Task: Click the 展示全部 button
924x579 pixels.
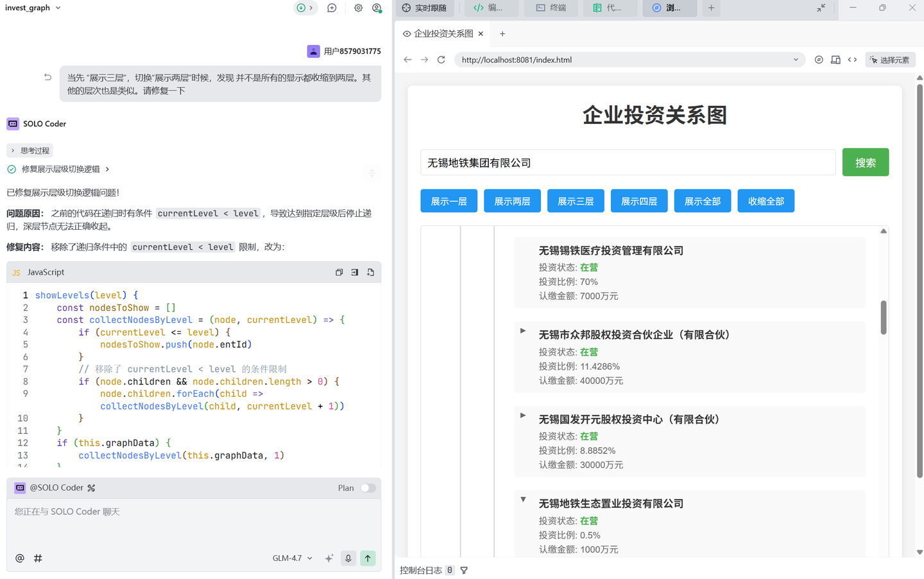Action: tap(703, 201)
